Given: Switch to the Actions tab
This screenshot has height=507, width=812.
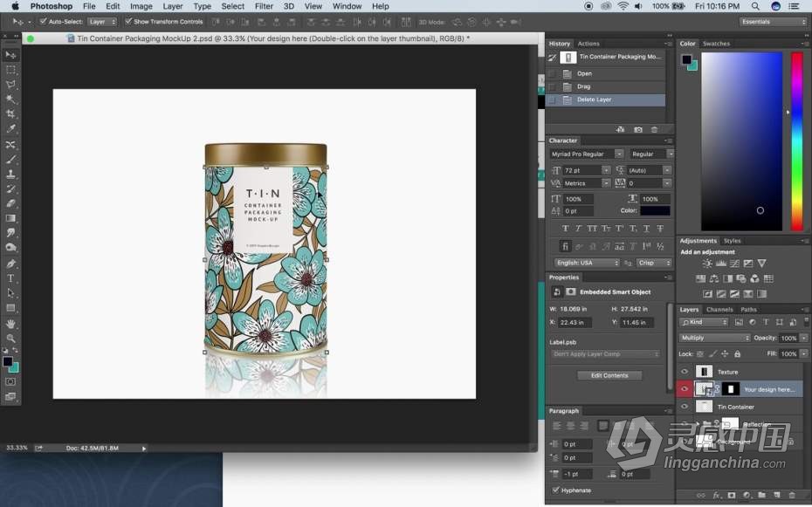Looking at the screenshot, I should (x=588, y=44).
